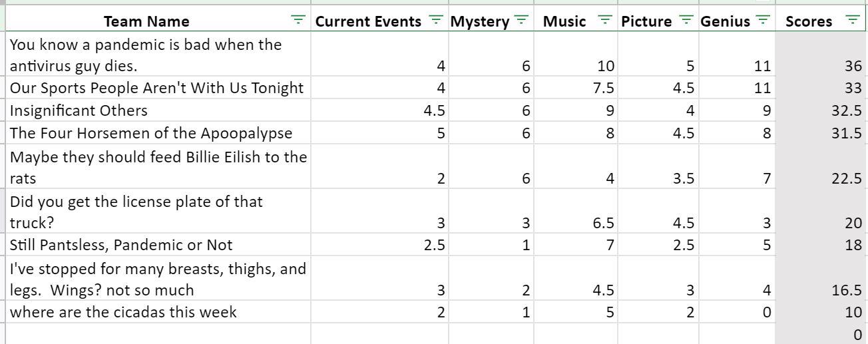Select the Insignificant Others team cell
The width and height of the screenshot is (868, 344).
pos(158,110)
